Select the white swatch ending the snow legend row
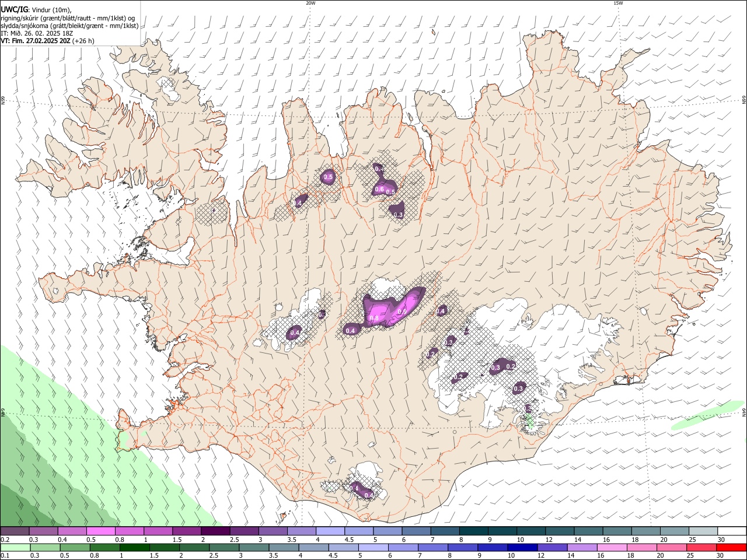The height and width of the screenshot is (560, 747). [x=732, y=531]
